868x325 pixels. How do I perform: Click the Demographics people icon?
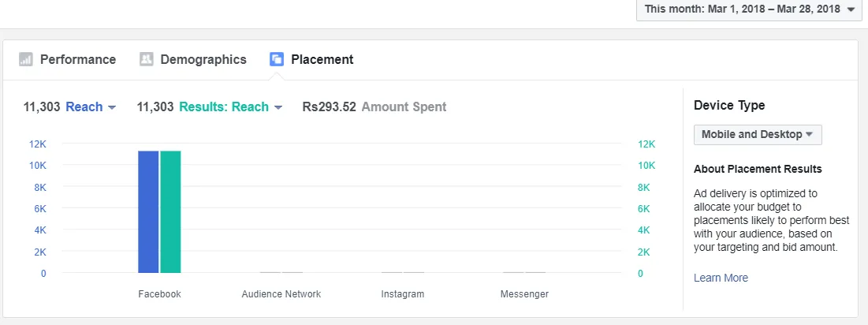tap(146, 59)
